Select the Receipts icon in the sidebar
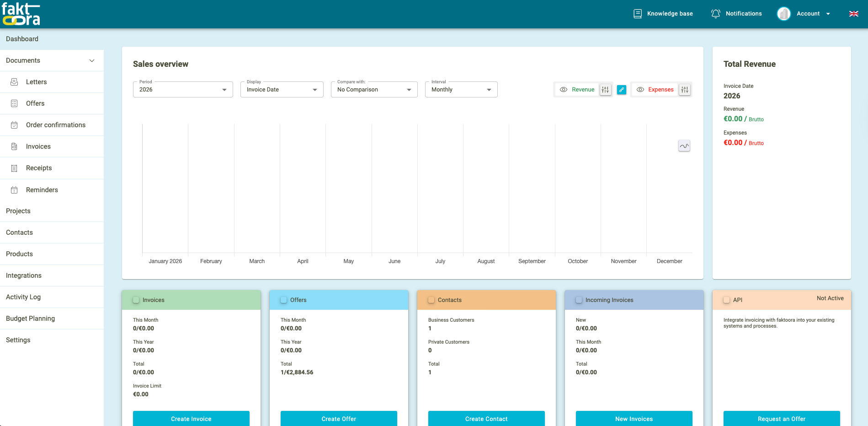The height and width of the screenshot is (426, 868). coord(14,167)
